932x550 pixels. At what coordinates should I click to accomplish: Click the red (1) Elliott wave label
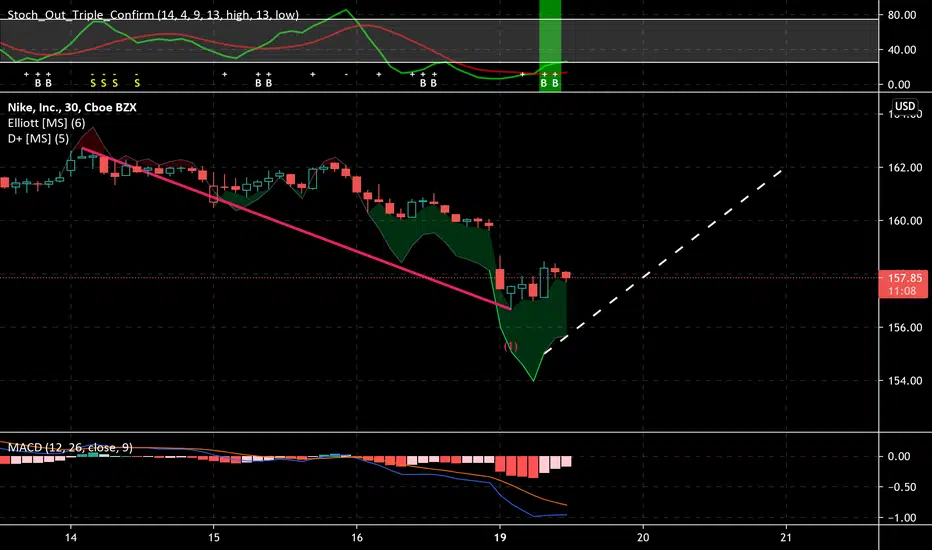pyautogui.click(x=511, y=346)
